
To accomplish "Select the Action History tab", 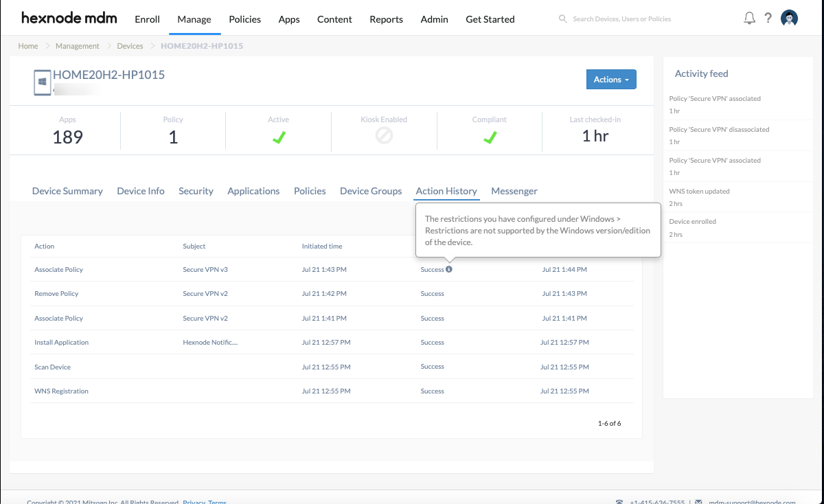I will pyautogui.click(x=446, y=191).
